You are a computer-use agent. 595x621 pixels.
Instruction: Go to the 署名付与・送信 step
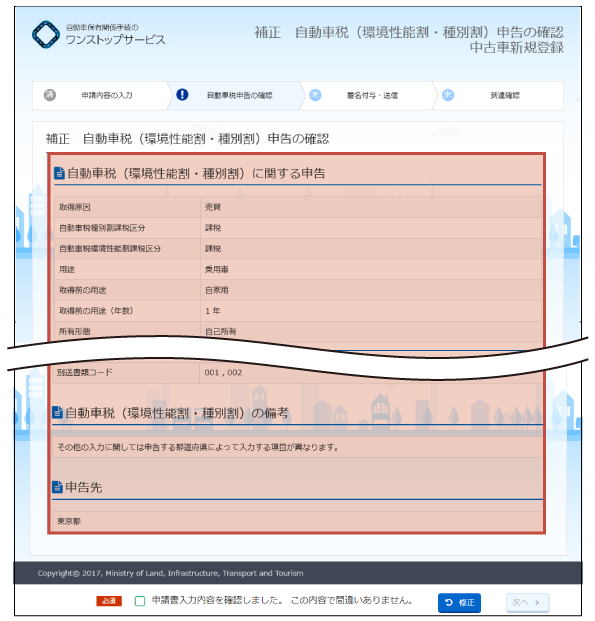(367, 95)
